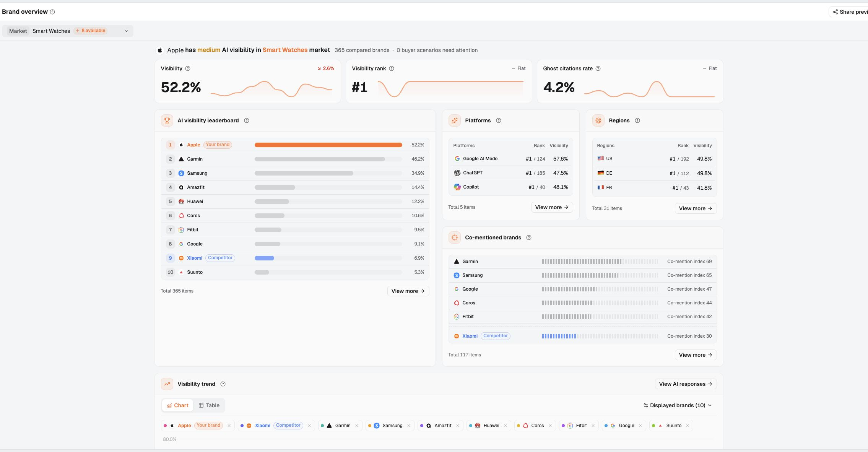Viewport: 868px width, 452px height.
Task: Click the Samsung logo in leaderboard row 3
Action: [x=181, y=173]
